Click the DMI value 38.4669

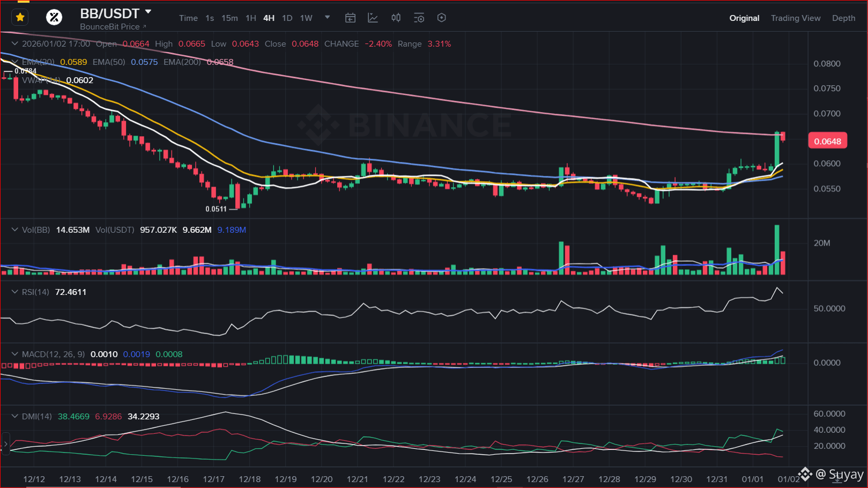73,417
